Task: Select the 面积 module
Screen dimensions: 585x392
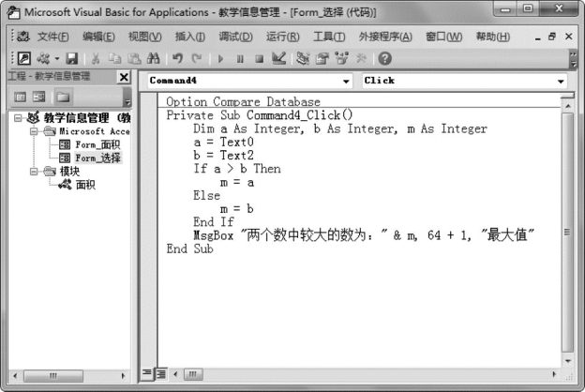Action: [85, 185]
